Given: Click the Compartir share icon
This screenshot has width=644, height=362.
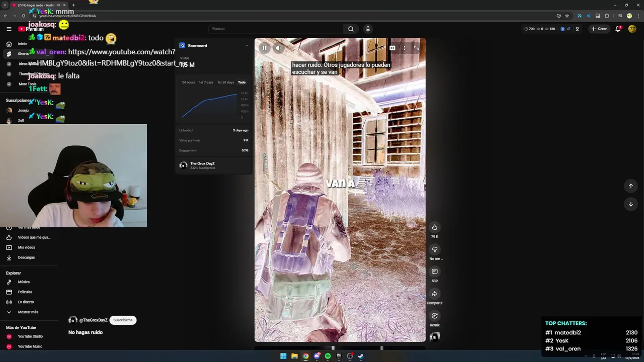Looking at the screenshot, I should pyautogui.click(x=434, y=294).
